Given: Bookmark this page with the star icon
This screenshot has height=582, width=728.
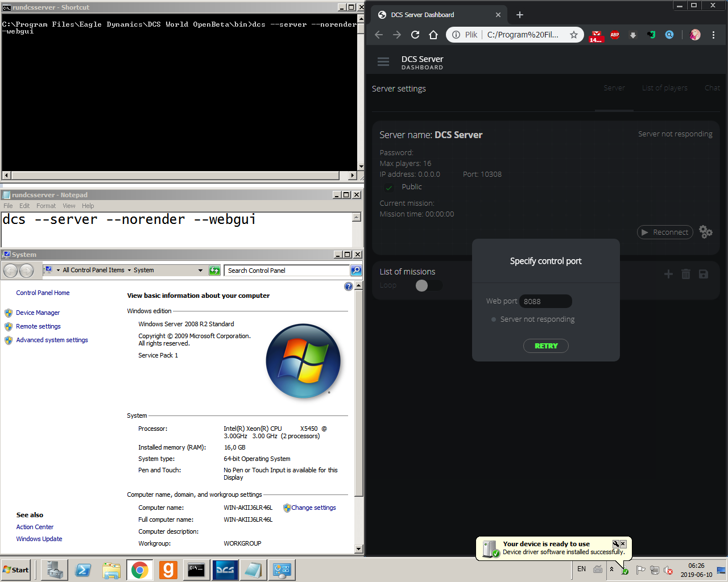Looking at the screenshot, I should click(x=574, y=35).
